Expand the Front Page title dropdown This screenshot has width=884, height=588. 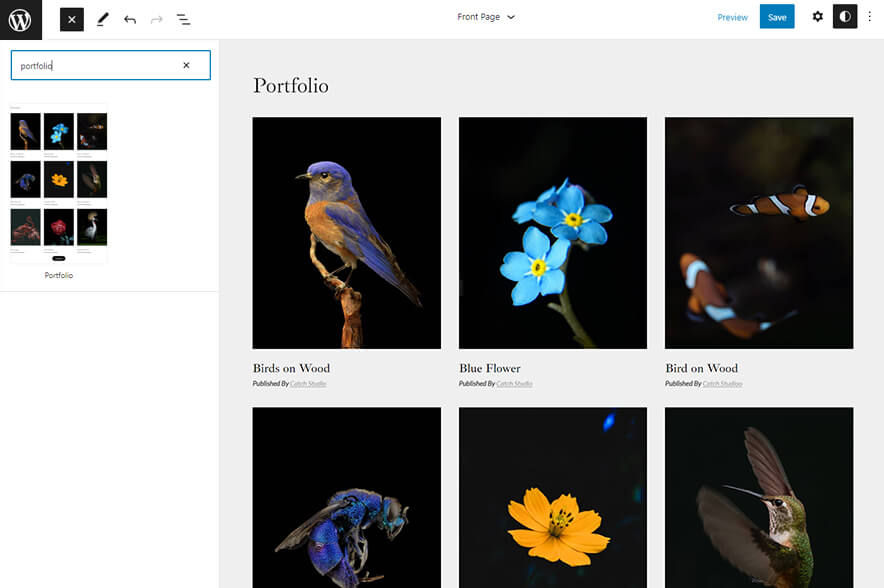[487, 17]
